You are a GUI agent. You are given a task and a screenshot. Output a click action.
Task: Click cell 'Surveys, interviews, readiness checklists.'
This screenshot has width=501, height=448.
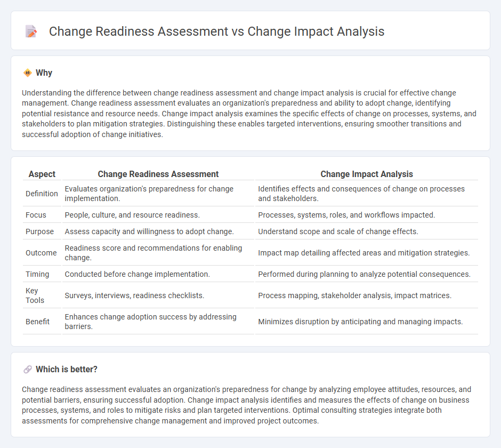(x=158, y=295)
